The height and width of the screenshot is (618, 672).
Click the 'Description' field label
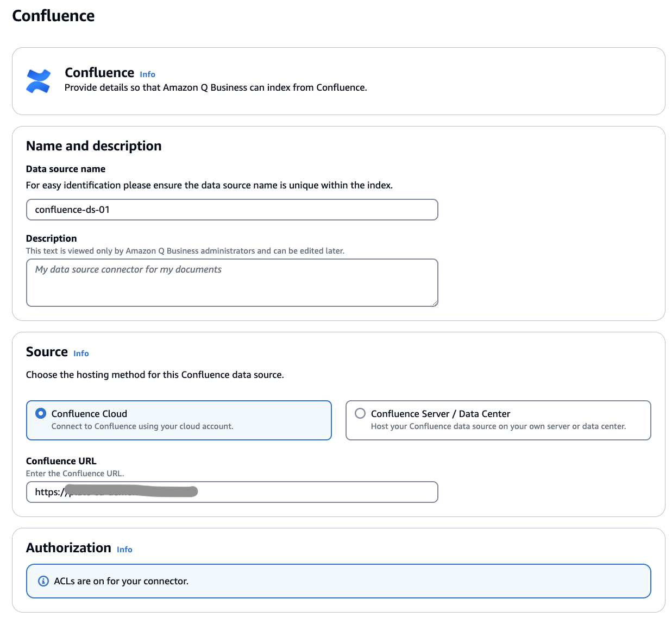coord(52,238)
